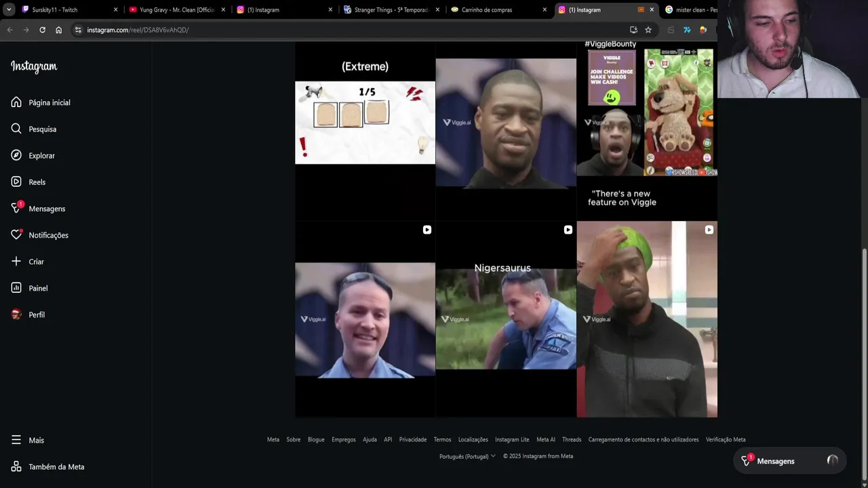View site information icon in address bar
This screenshot has width=868, height=488.
(x=78, y=30)
